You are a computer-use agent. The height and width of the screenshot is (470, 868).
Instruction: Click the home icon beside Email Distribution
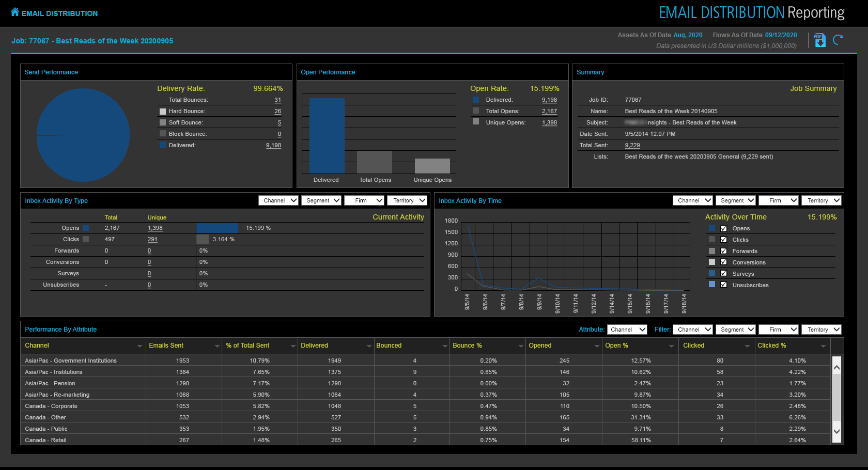coord(15,12)
